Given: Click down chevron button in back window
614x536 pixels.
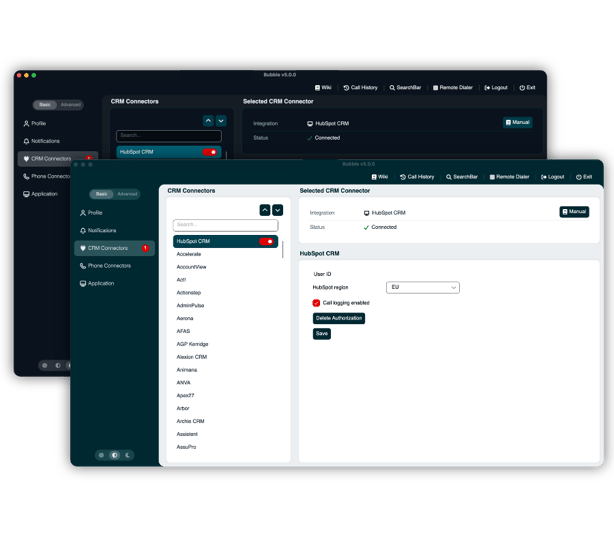Looking at the screenshot, I should point(221,121).
